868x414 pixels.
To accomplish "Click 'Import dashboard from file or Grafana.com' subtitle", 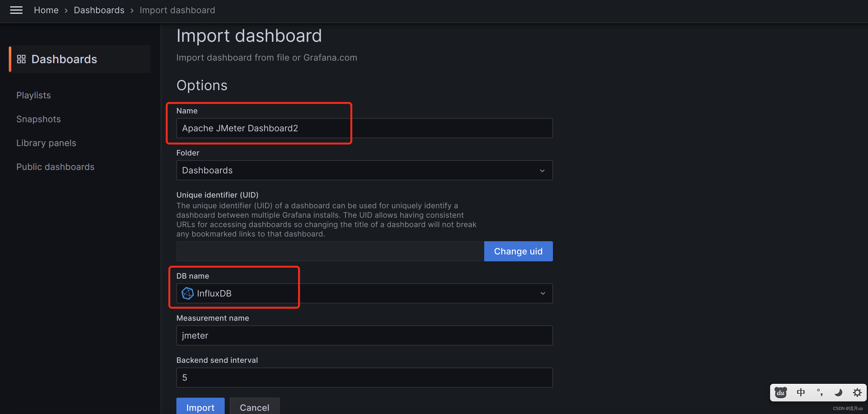I will click(x=266, y=58).
